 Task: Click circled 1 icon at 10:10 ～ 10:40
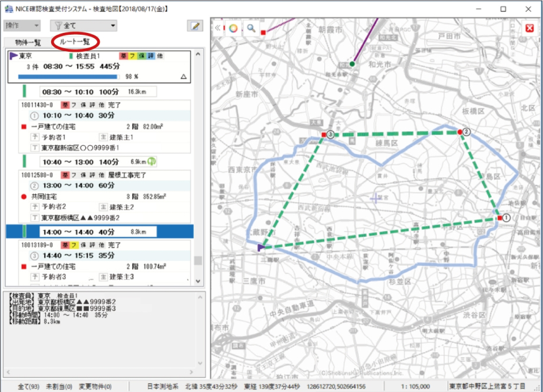click(34, 116)
